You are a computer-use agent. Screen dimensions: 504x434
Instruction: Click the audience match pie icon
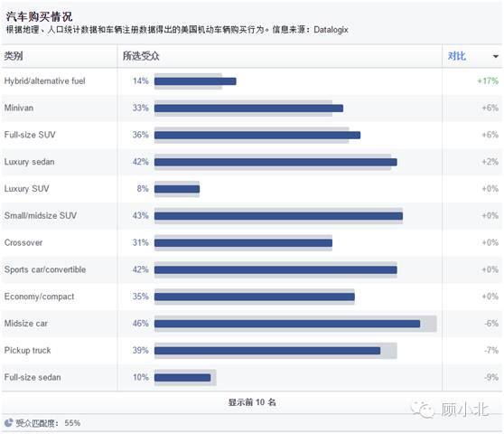click(9, 423)
